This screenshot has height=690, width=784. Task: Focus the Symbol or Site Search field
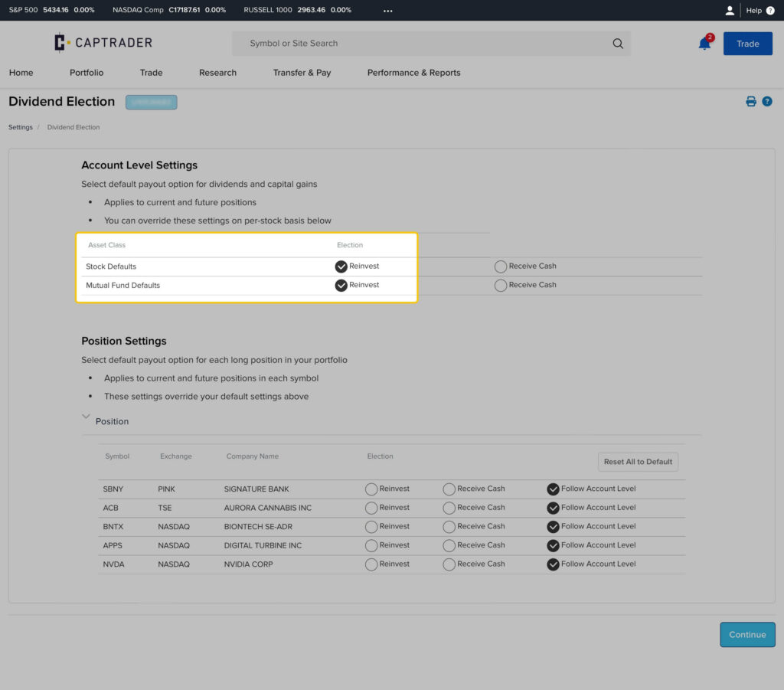coord(431,44)
